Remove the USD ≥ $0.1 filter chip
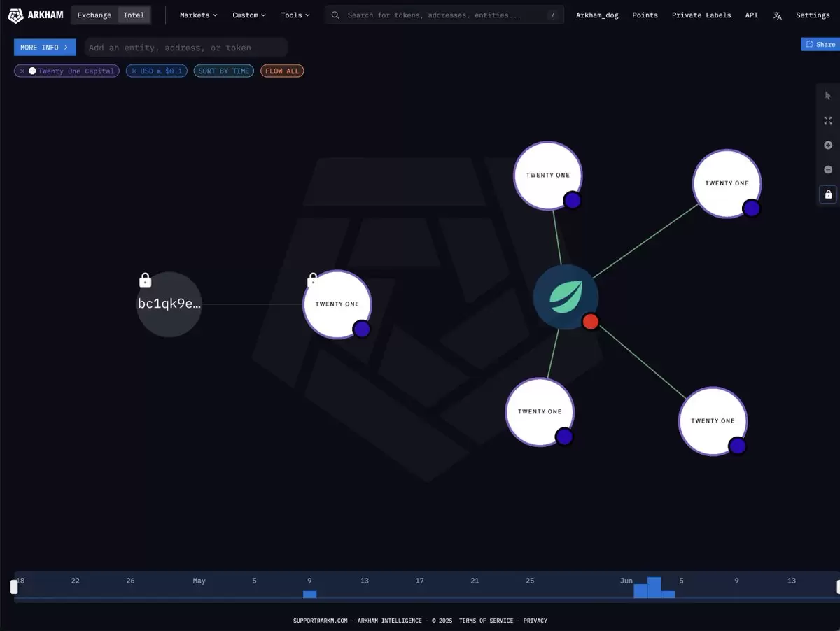Image resolution: width=840 pixels, height=631 pixels. (134, 71)
